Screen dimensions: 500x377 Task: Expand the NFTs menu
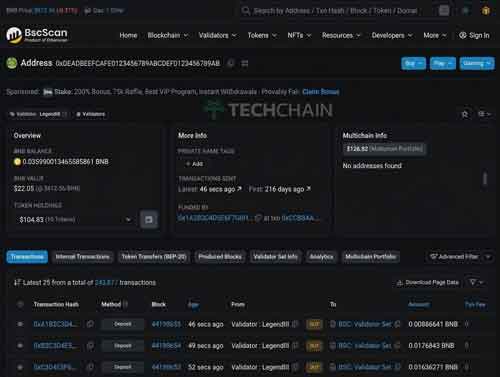[299, 35]
